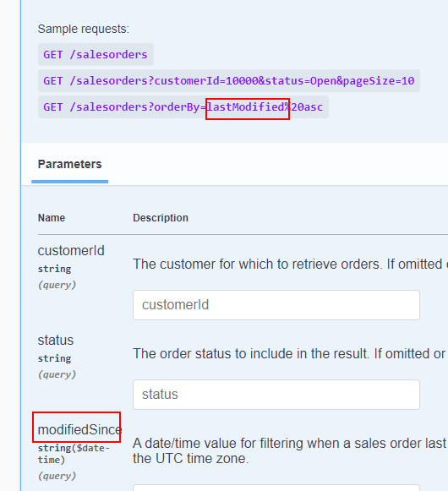Click the customerId=10000 sample request code

pyautogui.click(x=229, y=81)
